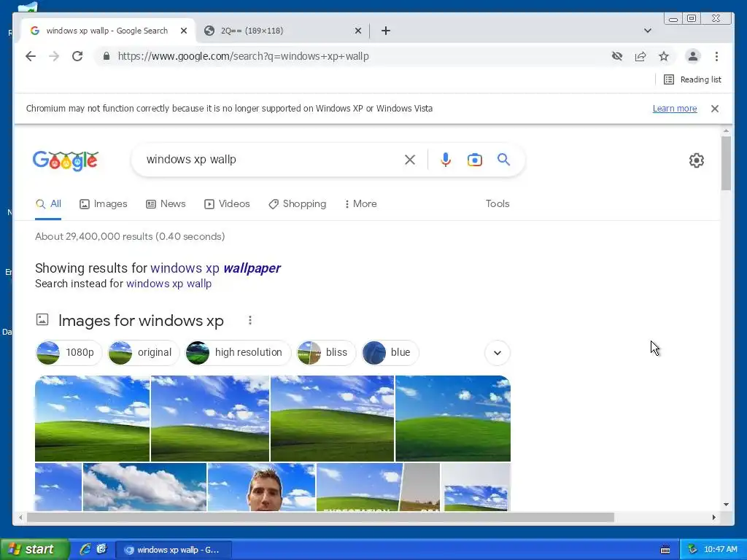Click the taskbar clock 10:47 AM

pos(720,550)
